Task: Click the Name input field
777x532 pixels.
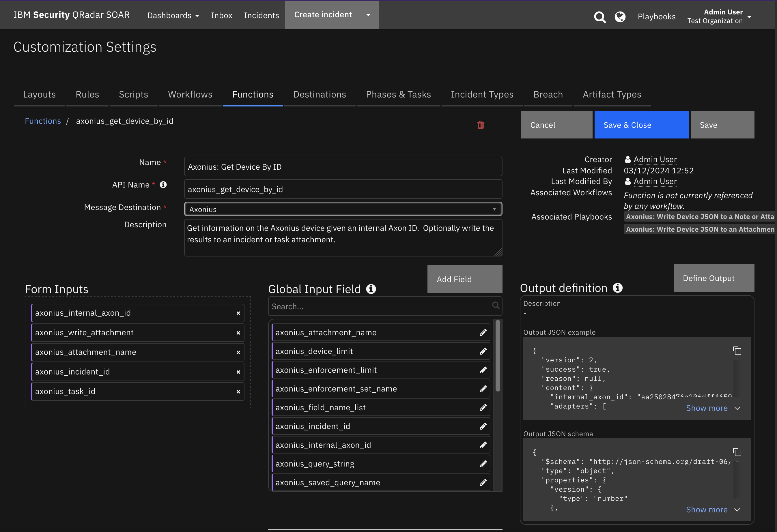Action: [343, 166]
